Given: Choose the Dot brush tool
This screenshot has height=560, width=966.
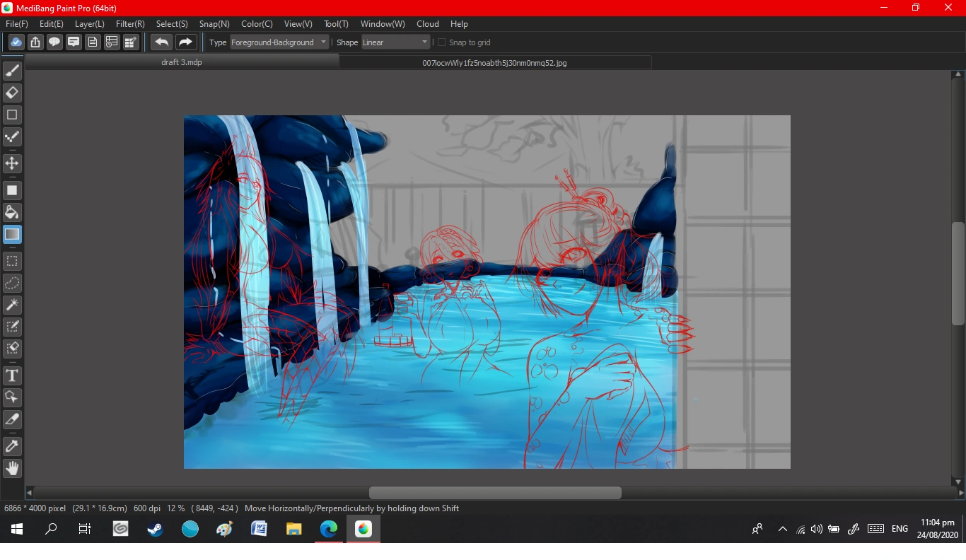Looking at the screenshot, I should click(x=12, y=136).
